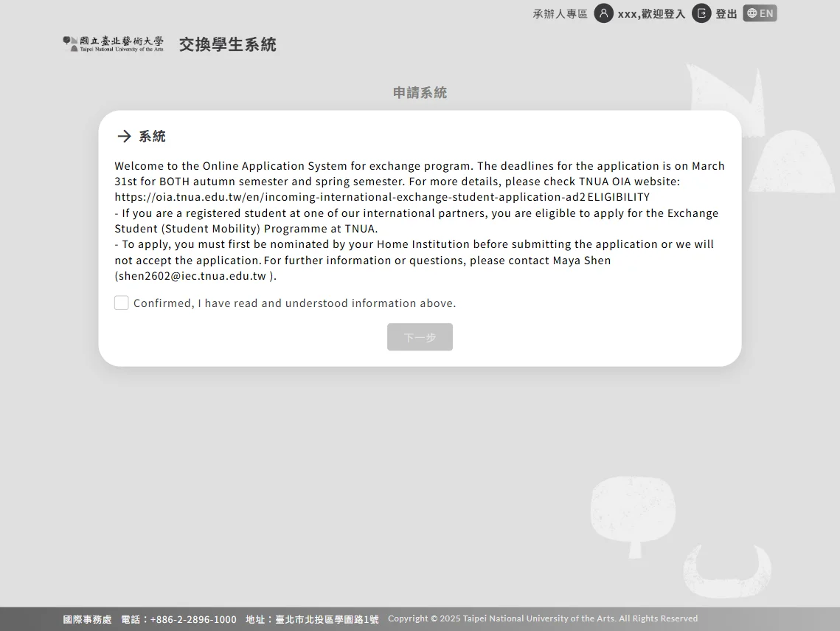Select the logout icon next to 登出

pos(701,13)
